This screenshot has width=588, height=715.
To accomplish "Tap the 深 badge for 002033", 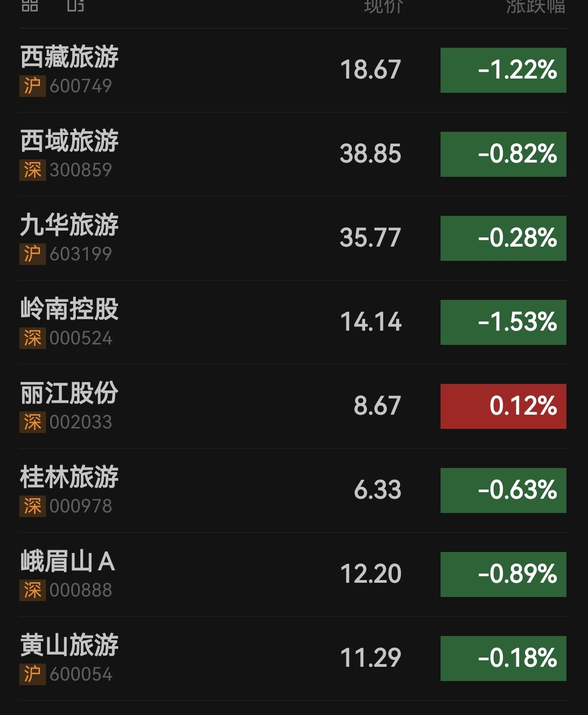I will coord(33,422).
